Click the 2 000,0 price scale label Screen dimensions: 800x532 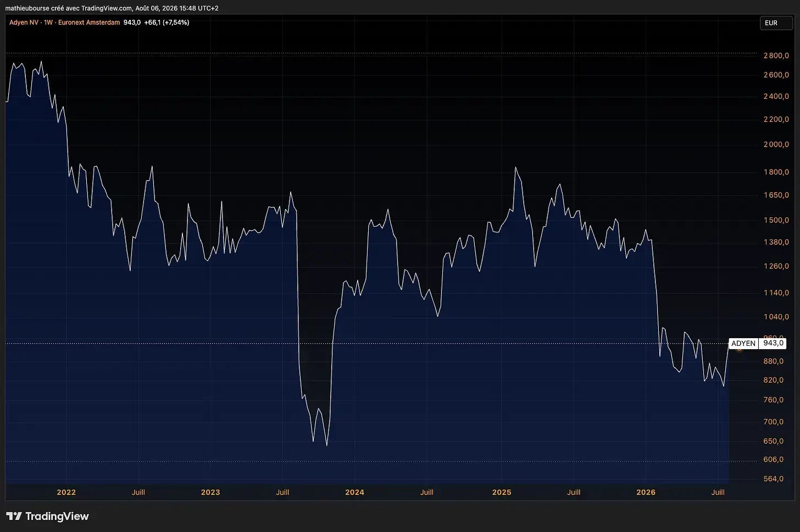tap(776, 144)
